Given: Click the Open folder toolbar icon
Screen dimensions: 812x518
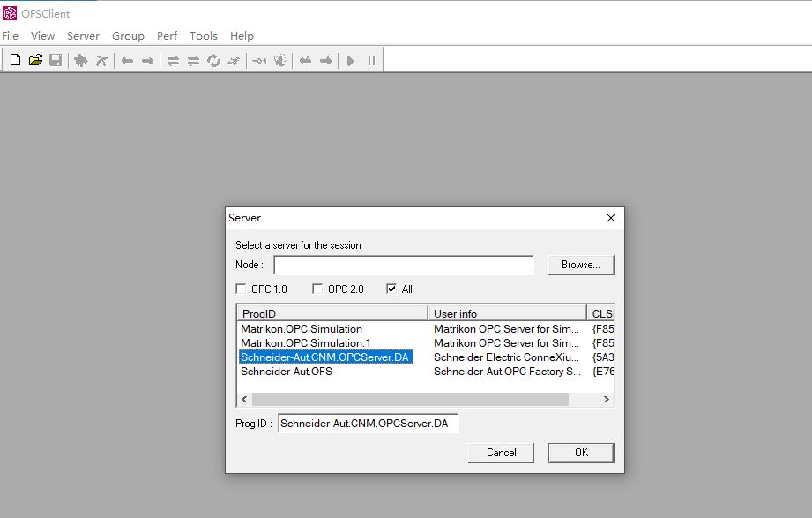Looking at the screenshot, I should click(x=35, y=60).
